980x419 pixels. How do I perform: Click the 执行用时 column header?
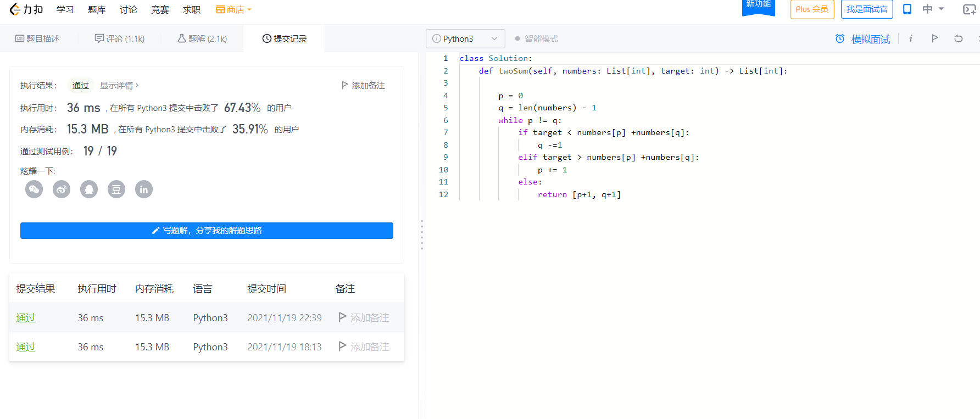tap(97, 289)
